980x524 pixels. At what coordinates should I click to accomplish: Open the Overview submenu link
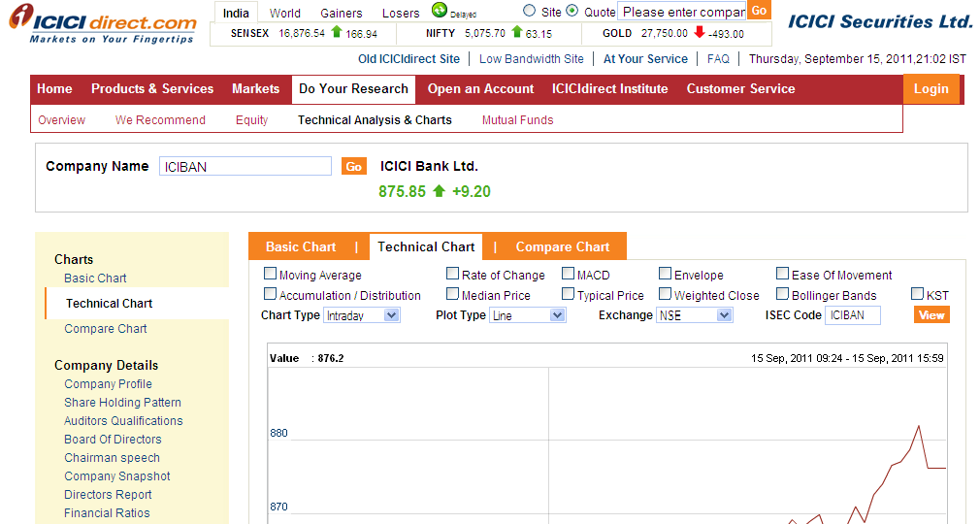61,120
